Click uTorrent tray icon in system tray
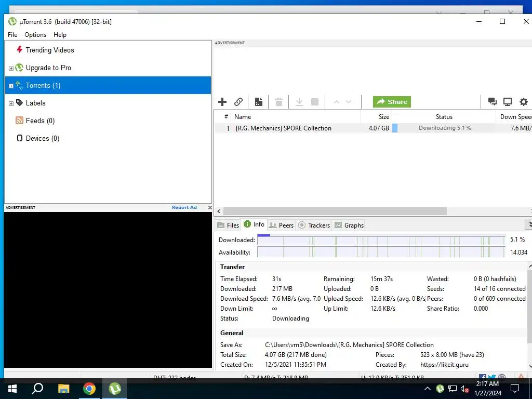Image resolution: width=532 pixels, height=399 pixels. 440,389
